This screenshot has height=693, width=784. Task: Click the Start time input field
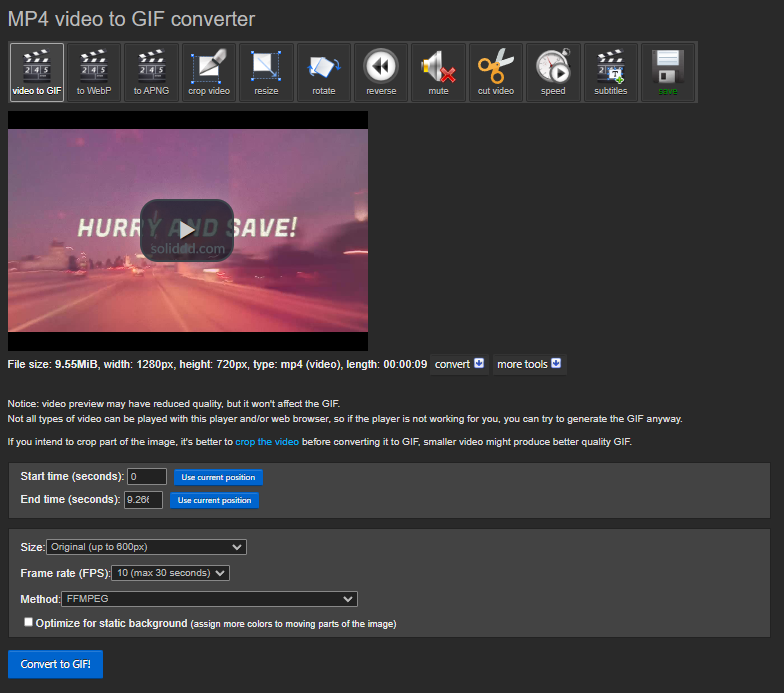[x=146, y=476]
